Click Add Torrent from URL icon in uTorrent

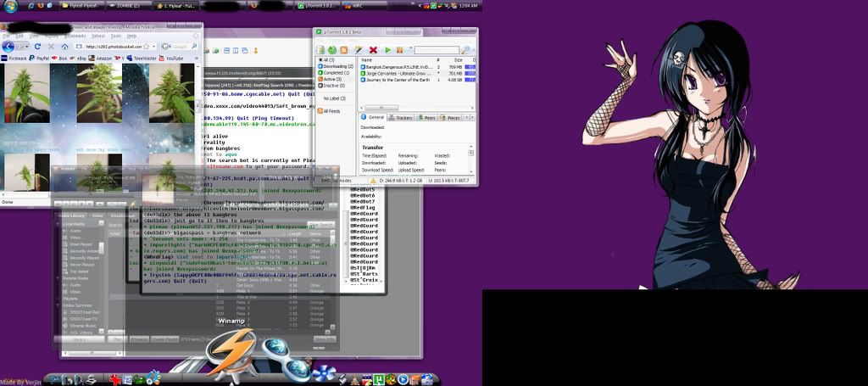(x=331, y=50)
